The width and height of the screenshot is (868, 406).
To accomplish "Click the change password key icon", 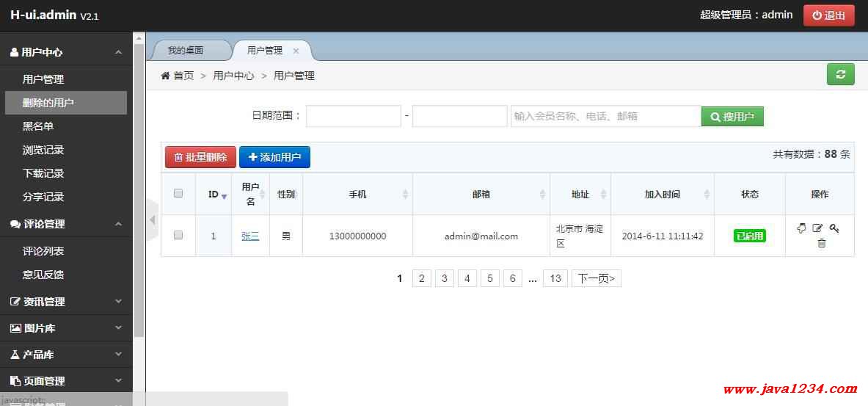I will pyautogui.click(x=834, y=228).
